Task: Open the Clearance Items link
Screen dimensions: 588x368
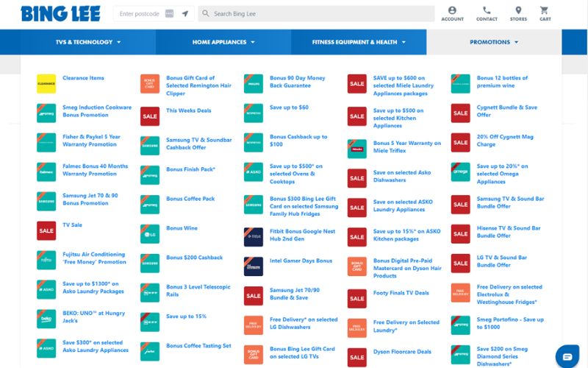Action: pyautogui.click(x=83, y=78)
